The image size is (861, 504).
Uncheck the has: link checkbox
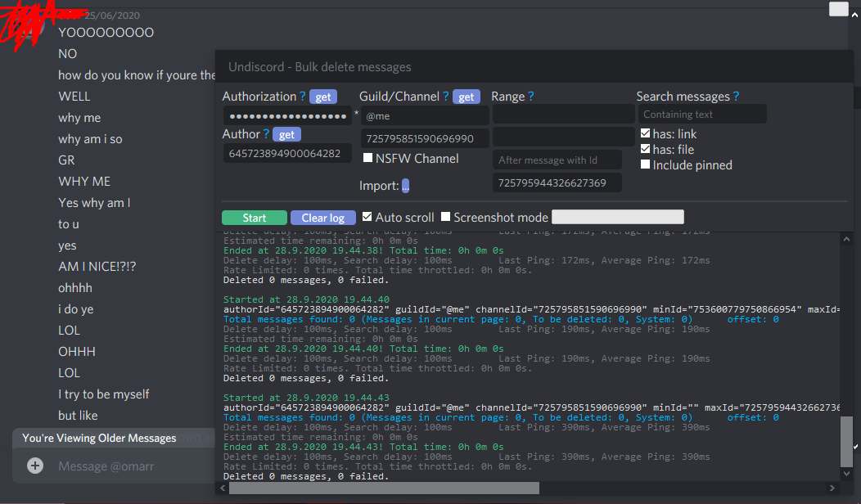645,133
